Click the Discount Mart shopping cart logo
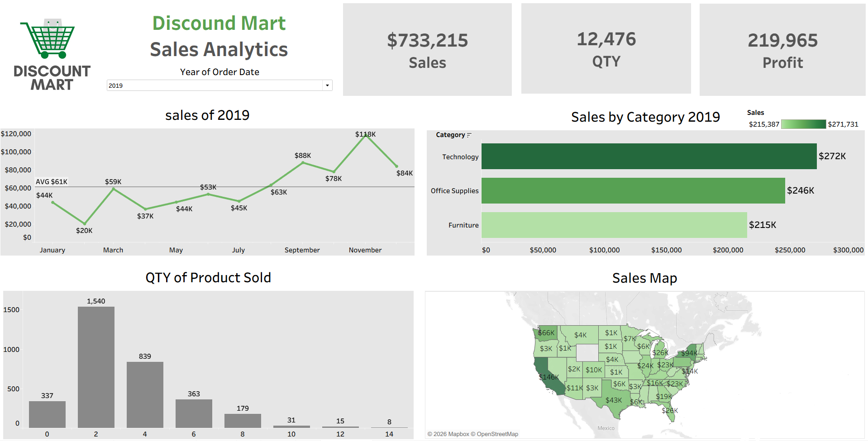The width and height of the screenshot is (868, 441). (52, 54)
